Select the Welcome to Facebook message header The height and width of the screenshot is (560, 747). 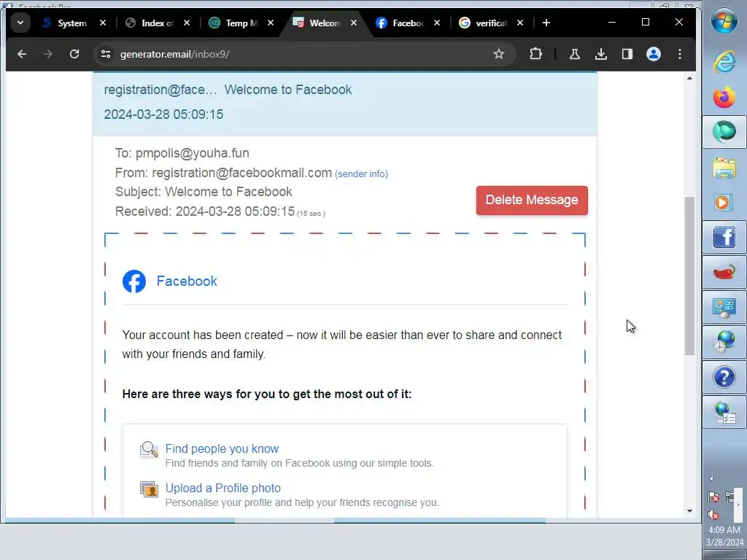coord(345,102)
